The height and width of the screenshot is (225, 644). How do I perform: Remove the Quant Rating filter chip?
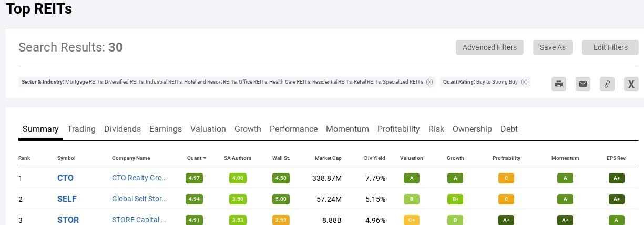click(x=524, y=82)
